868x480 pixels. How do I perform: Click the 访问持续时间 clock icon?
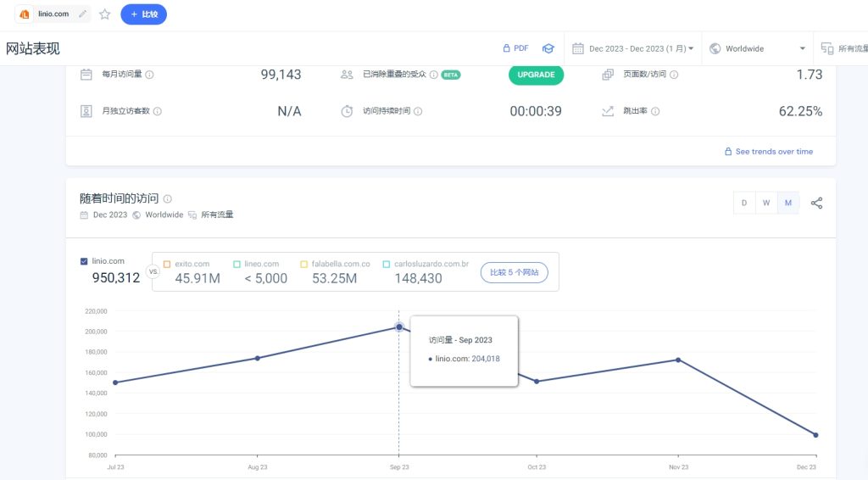347,111
